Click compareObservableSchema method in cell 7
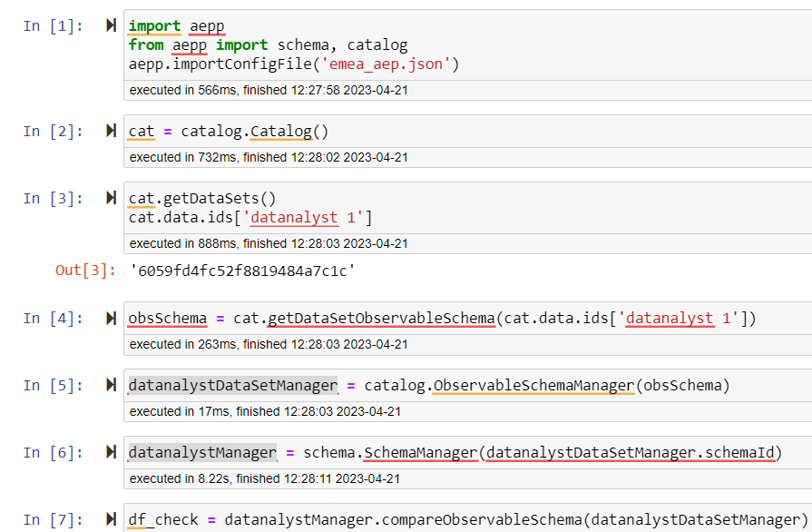 tap(482, 519)
